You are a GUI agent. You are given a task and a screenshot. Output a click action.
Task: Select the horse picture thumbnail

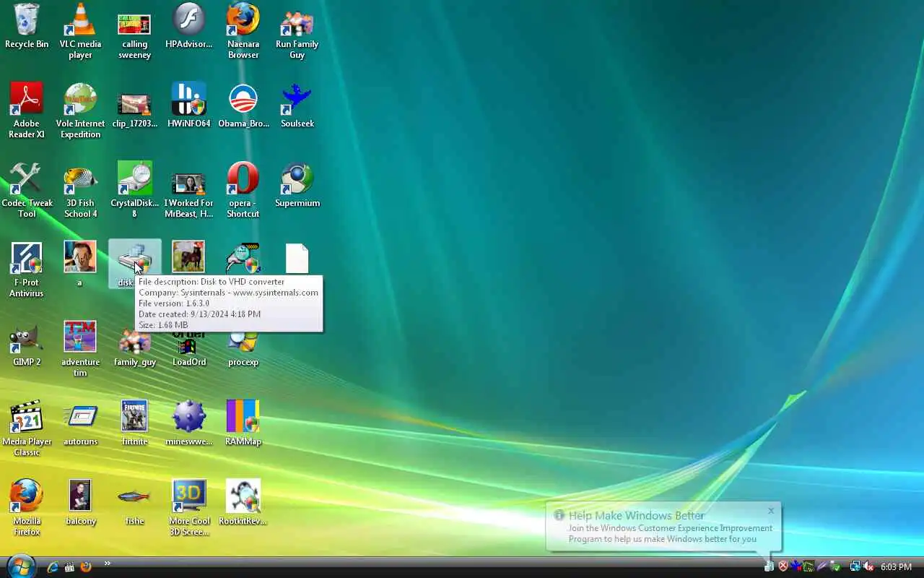pyautogui.click(x=188, y=256)
